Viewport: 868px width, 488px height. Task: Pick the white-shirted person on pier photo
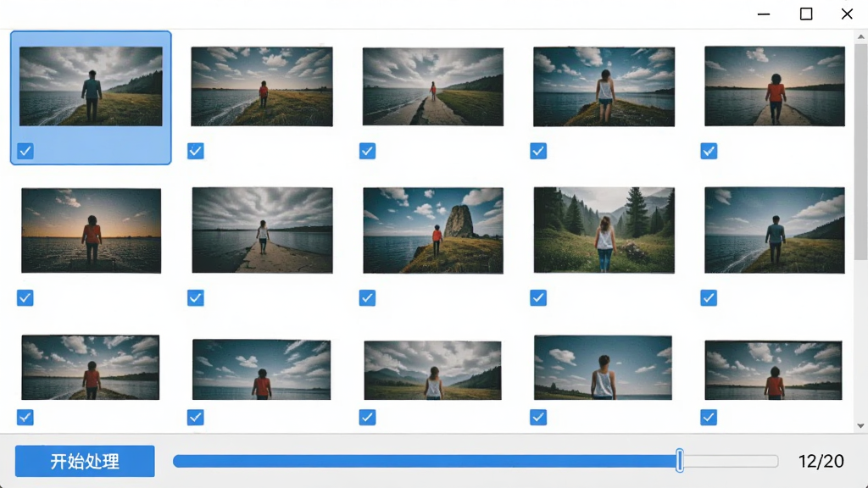pyautogui.click(x=263, y=230)
